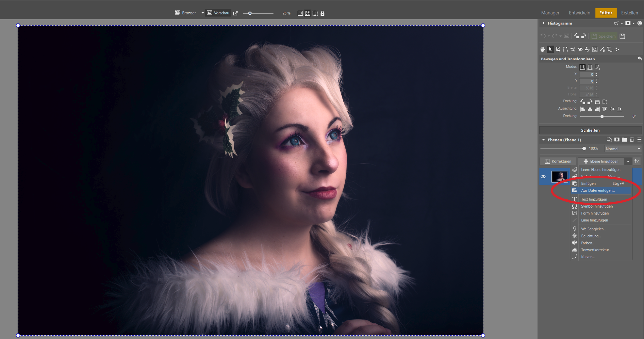
Task: Duplicate layer icon in Ebenen header
Action: [x=609, y=139]
